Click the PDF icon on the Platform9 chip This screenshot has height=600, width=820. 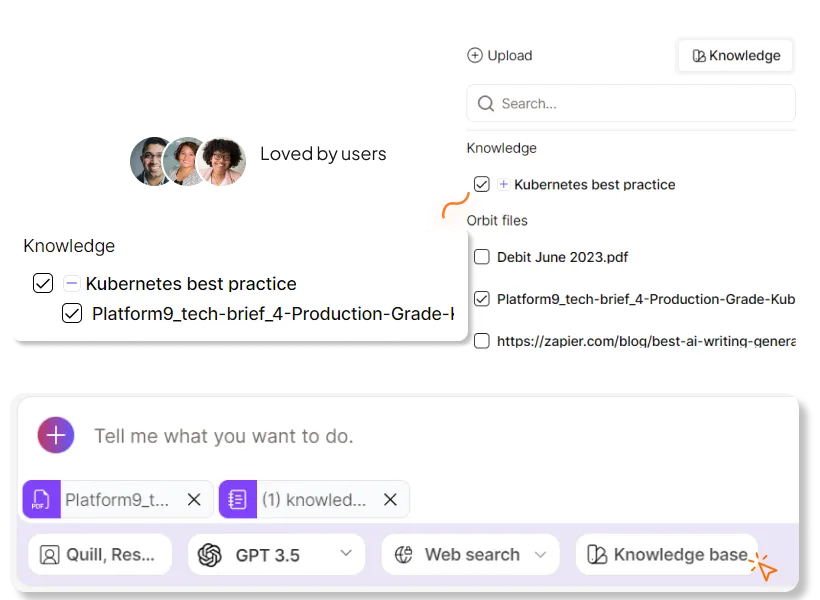click(x=42, y=499)
